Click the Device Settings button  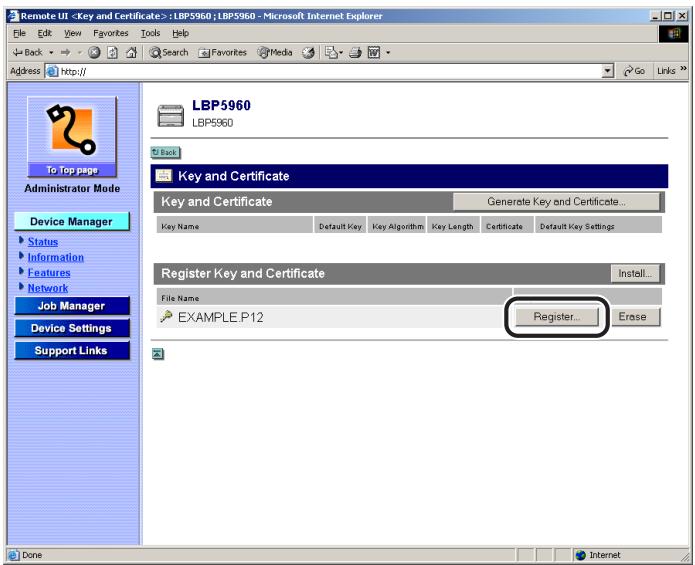[72, 328]
